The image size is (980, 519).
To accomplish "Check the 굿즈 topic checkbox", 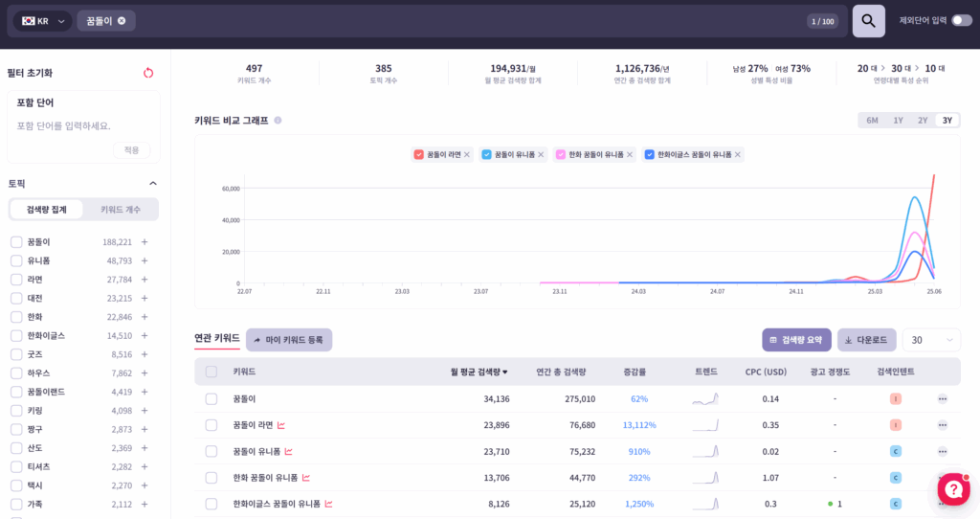I will tap(16, 354).
